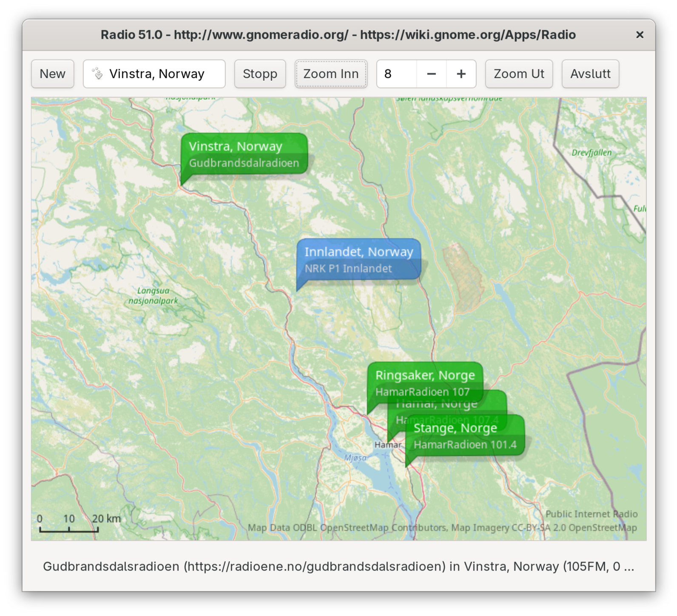
Task: Click the Avslutt quit button
Action: click(x=590, y=74)
